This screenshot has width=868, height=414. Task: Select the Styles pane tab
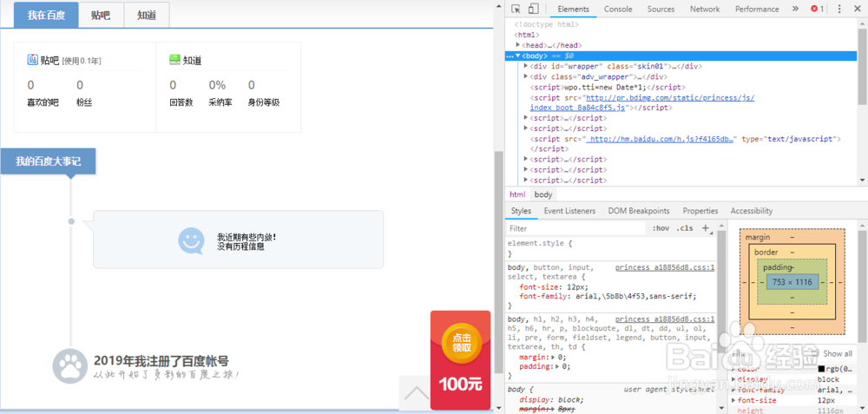point(520,211)
